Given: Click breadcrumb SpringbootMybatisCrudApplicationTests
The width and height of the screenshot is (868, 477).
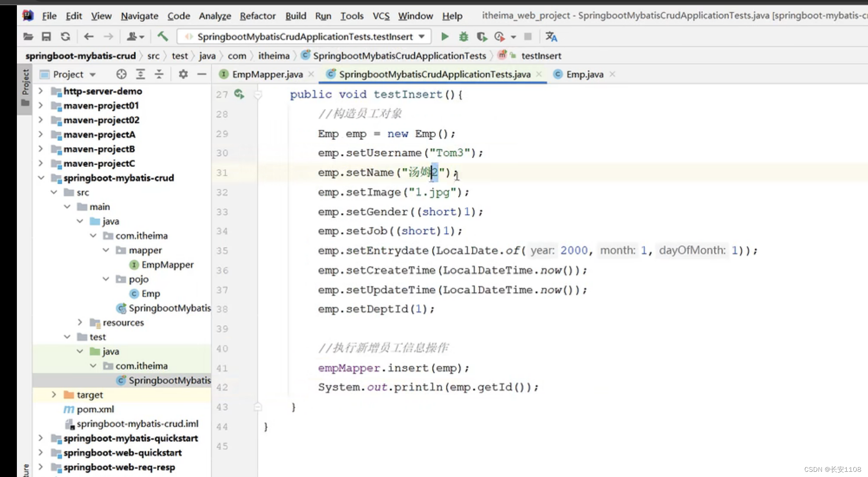Looking at the screenshot, I should pyautogui.click(x=399, y=56).
